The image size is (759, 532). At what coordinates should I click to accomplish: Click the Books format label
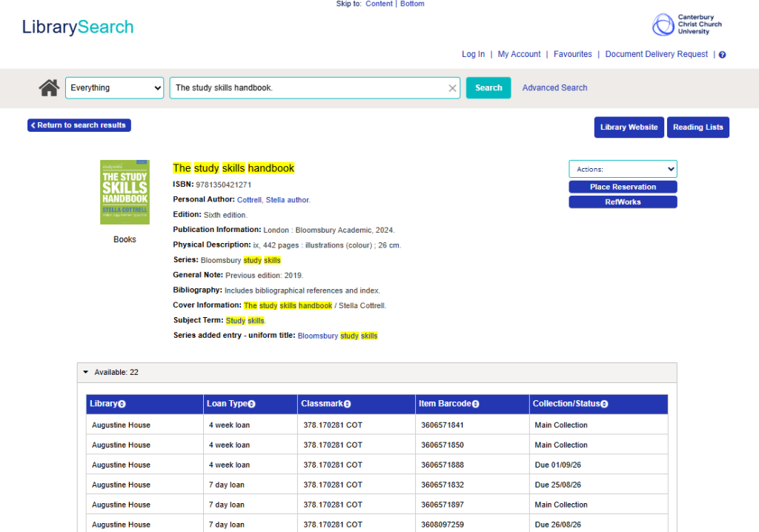tap(125, 239)
